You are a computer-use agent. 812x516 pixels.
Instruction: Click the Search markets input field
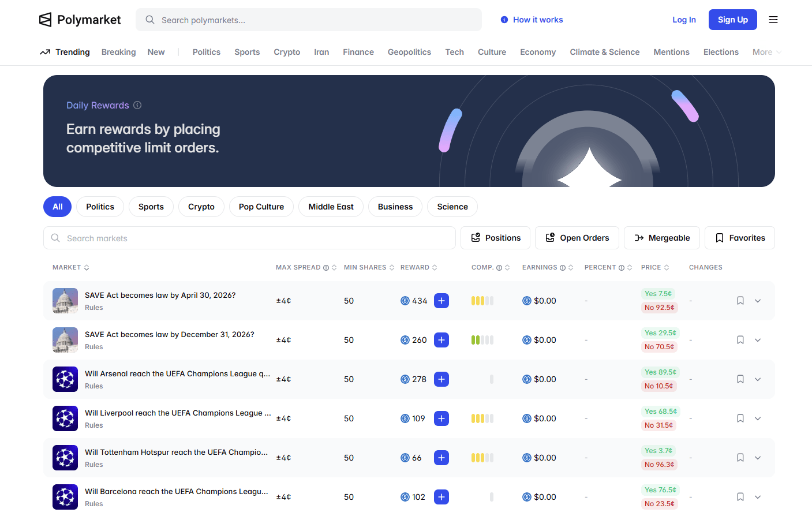[249, 238]
